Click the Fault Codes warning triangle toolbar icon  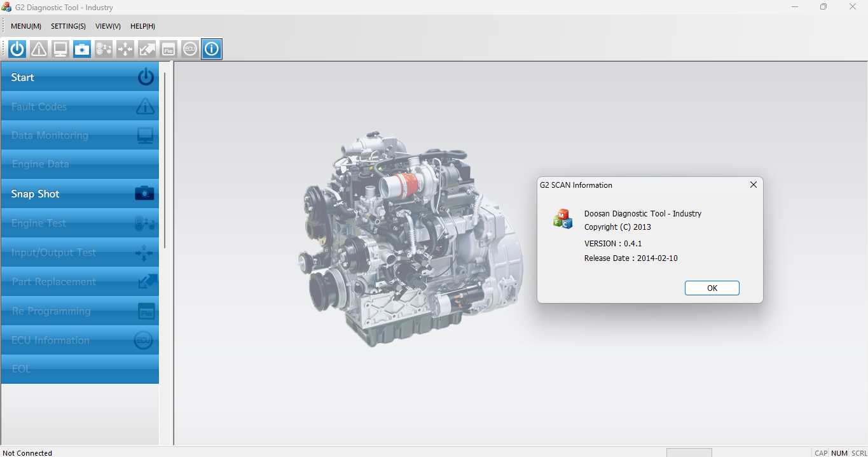pos(39,49)
